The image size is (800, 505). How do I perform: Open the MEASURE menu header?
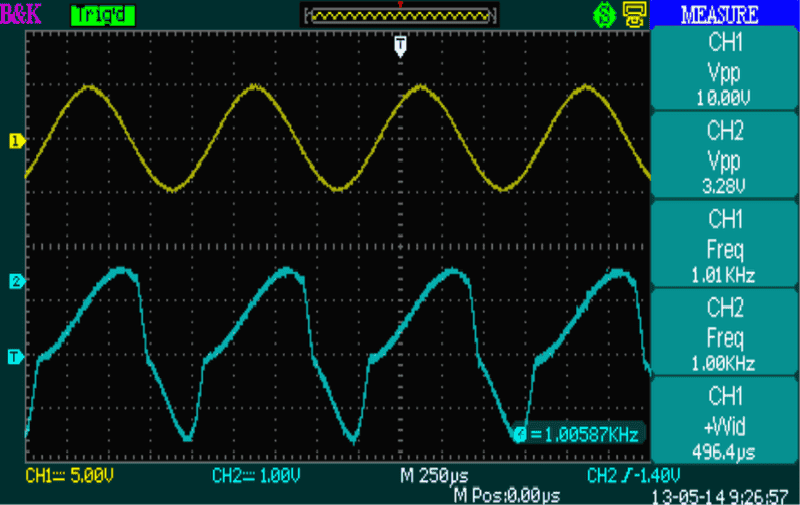[x=720, y=14]
